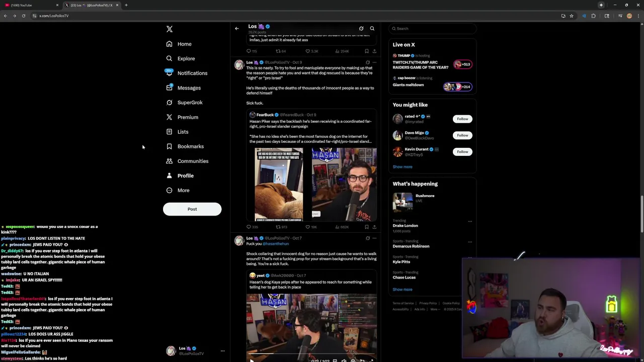Like the post with 19K likes
644x362 pixels.
click(x=311, y=227)
